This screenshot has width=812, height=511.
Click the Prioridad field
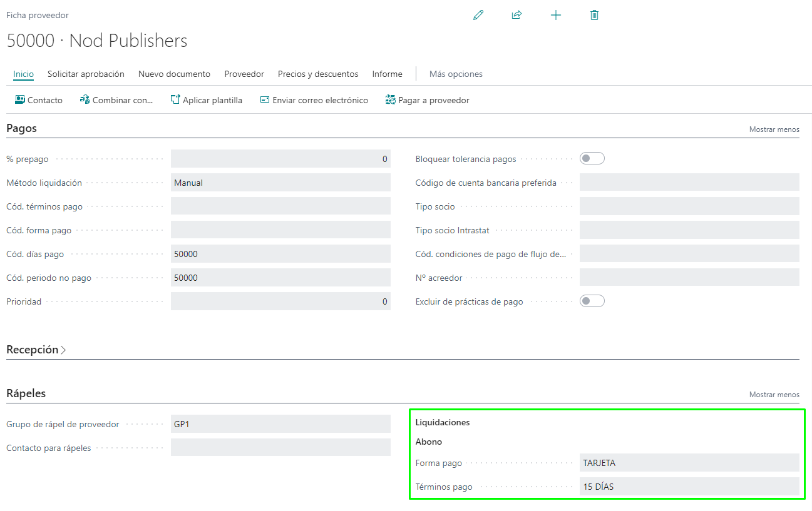coord(280,301)
